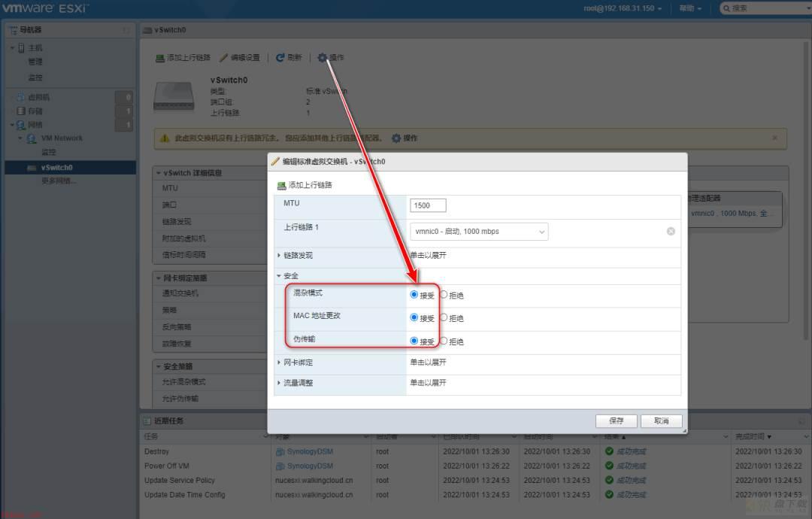This screenshot has height=519, width=812.
Task: Select the VM Network tree item
Action: (x=62, y=138)
